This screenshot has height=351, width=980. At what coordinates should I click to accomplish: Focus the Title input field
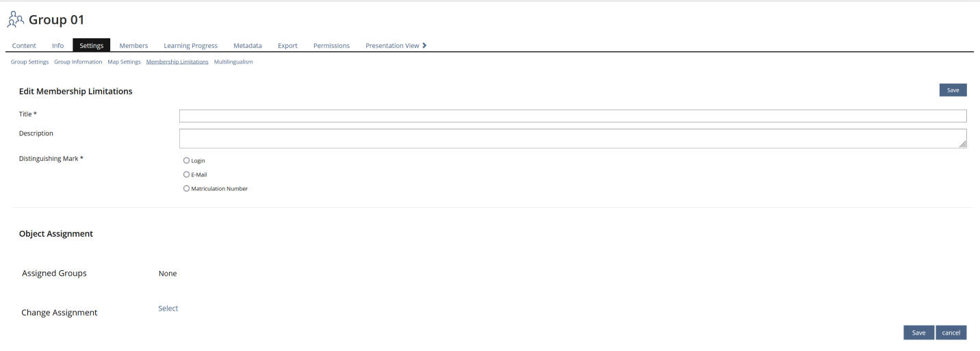573,116
